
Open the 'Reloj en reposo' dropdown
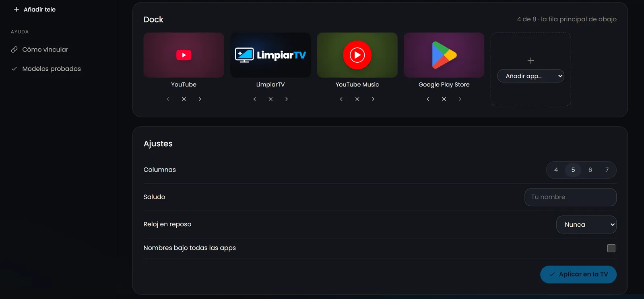click(x=586, y=225)
